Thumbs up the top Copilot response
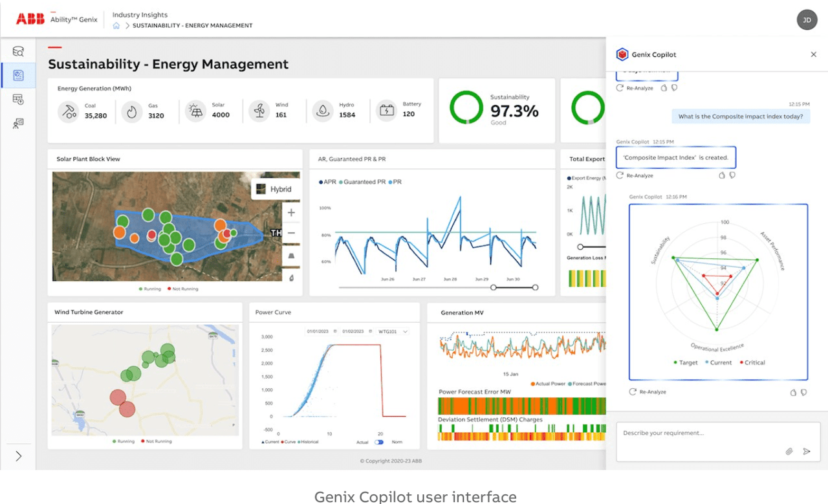The width and height of the screenshot is (828, 504). pos(664,88)
